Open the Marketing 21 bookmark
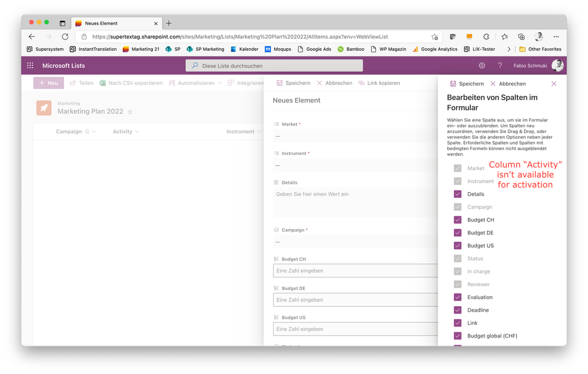588x374 pixels. [141, 49]
